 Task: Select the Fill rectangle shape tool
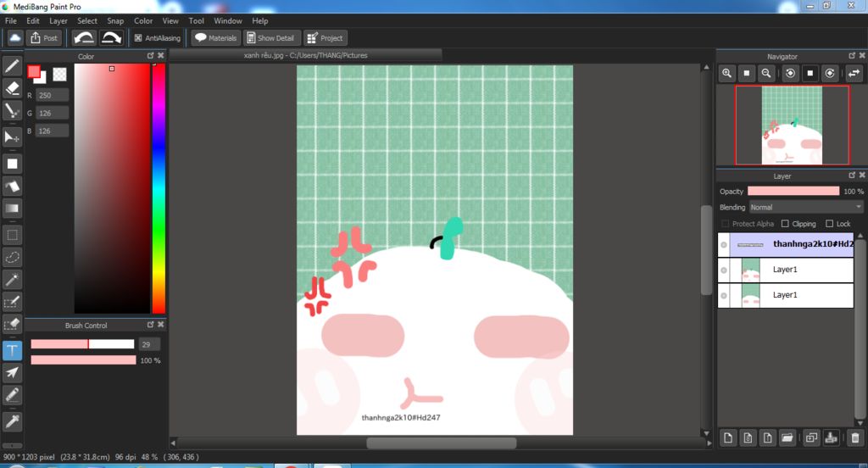coord(12,164)
